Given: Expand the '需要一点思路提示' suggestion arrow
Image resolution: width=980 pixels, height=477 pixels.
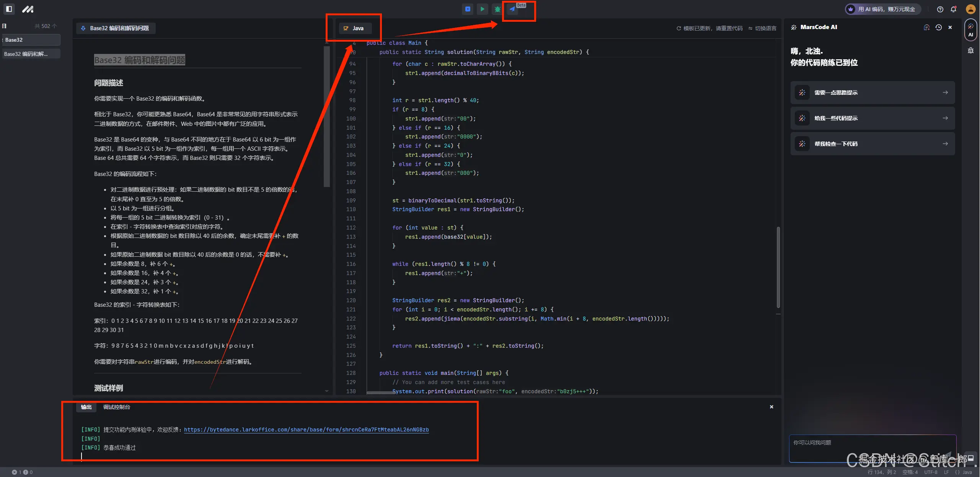Looking at the screenshot, I should point(945,93).
